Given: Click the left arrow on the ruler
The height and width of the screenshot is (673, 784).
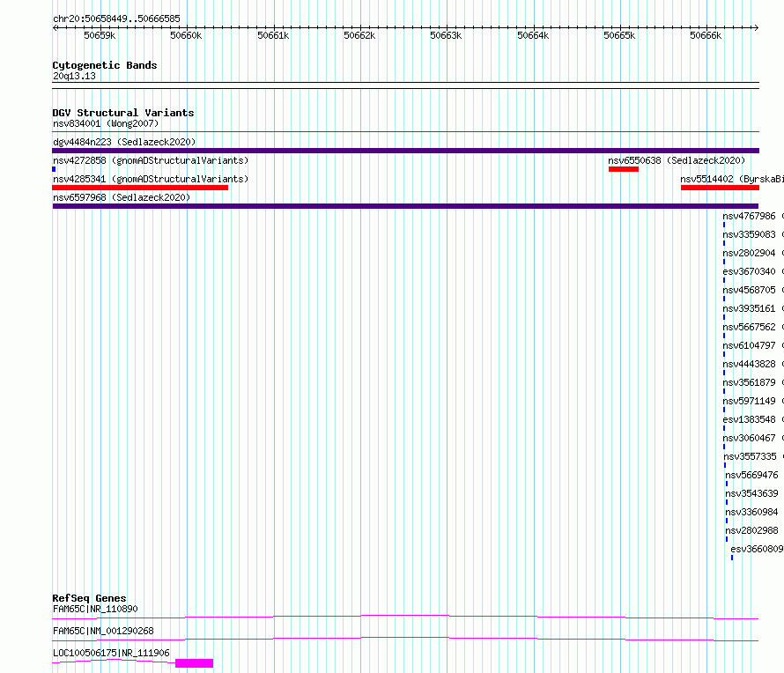Looking at the screenshot, I should 55,27.
